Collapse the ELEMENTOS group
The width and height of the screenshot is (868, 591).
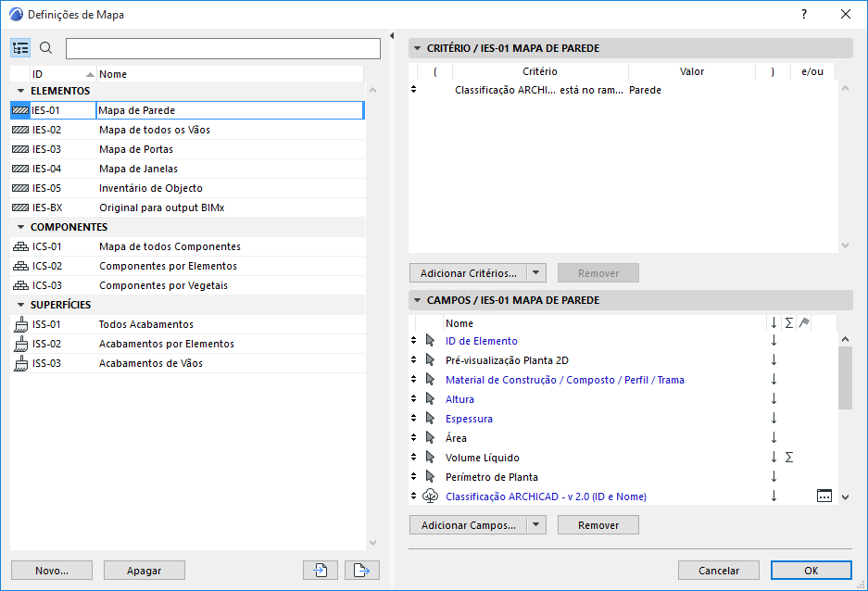(20, 91)
